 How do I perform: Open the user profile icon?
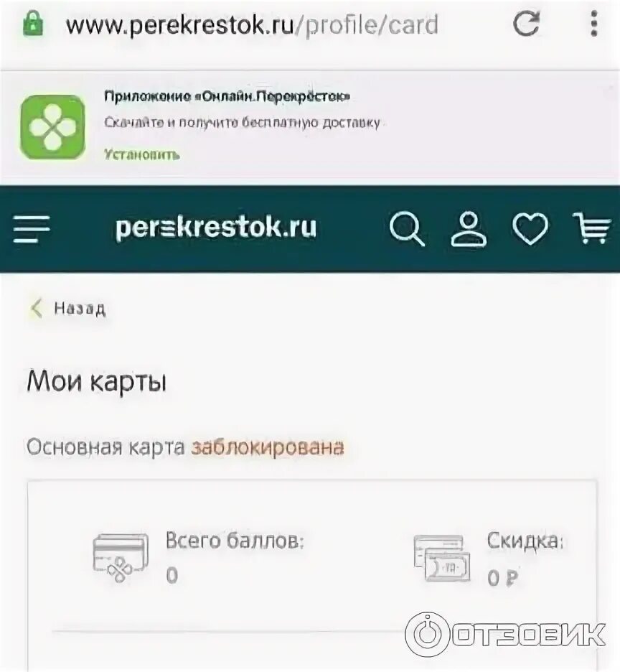coord(469,229)
